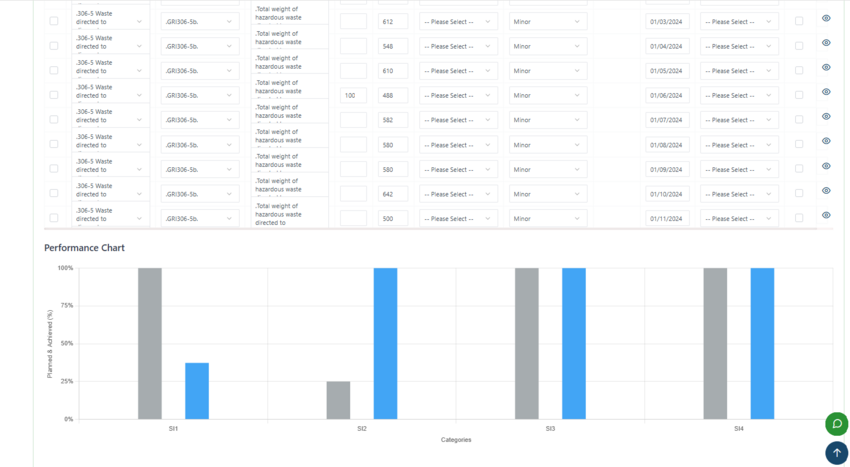Screen dimensions: 850x467
Task: Click the eye icon for the 01/06/2024 row
Action: 826,92
